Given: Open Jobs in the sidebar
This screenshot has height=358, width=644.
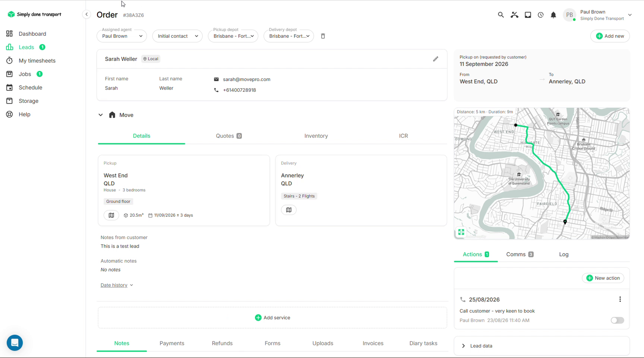Looking at the screenshot, I should coord(25,74).
